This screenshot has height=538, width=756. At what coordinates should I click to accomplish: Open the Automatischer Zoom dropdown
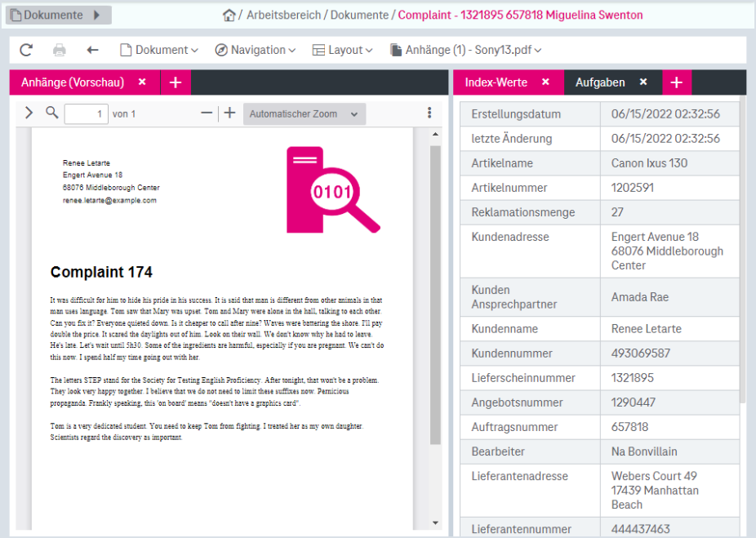click(x=305, y=114)
